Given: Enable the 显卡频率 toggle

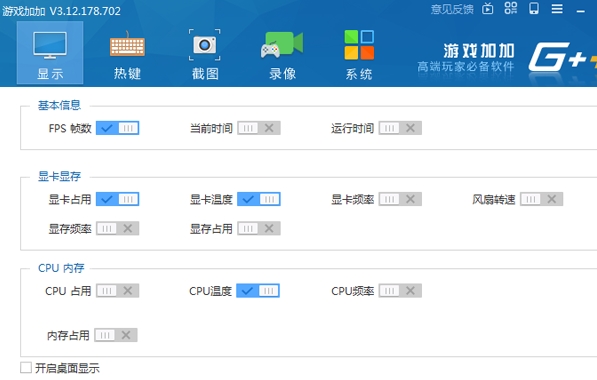Looking at the screenshot, I should point(400,199).
